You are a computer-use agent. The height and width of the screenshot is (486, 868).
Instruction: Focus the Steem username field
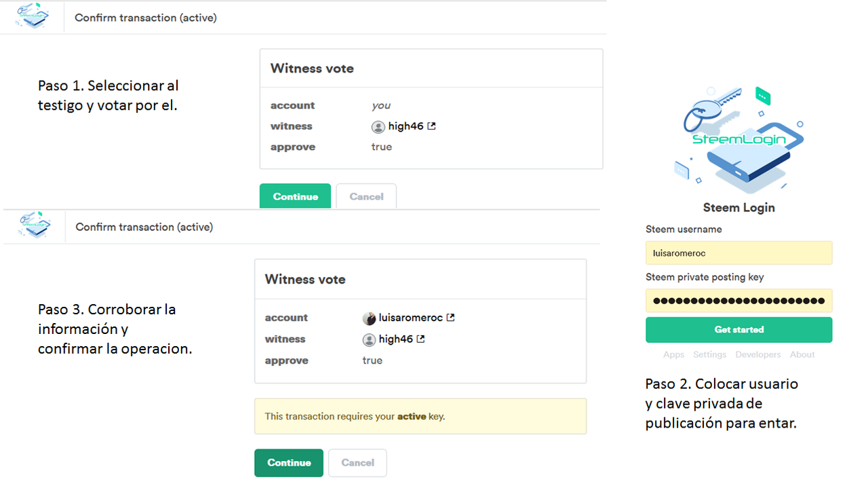point(738,253)
